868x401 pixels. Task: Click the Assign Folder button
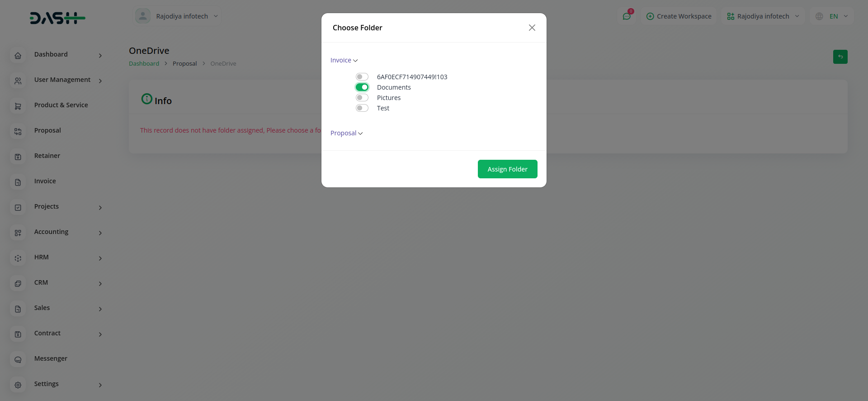click(x=507, y=169)
